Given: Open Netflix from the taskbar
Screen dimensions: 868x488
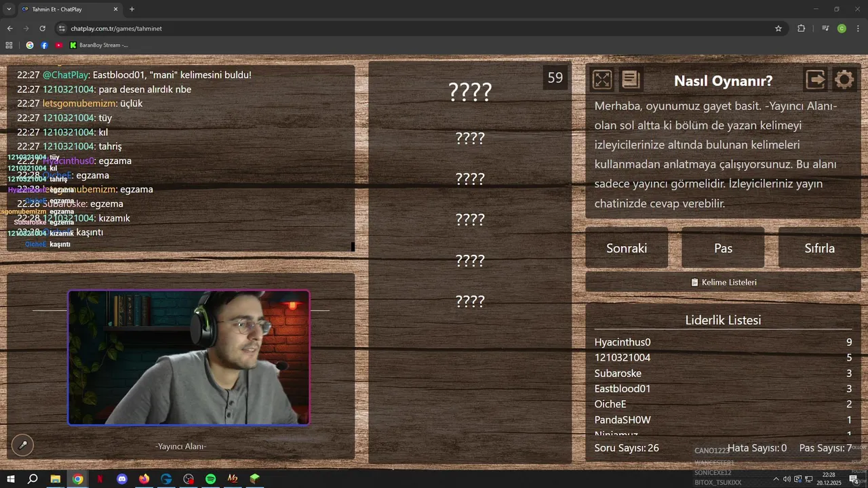Looking at the screenshot, I should (100, 479).
